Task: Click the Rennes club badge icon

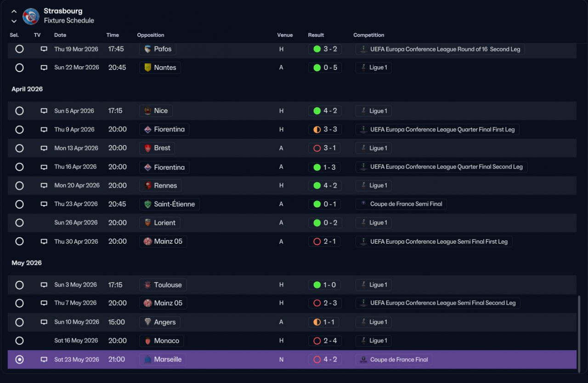Action: pyautogui.click(x=148, y=186)
